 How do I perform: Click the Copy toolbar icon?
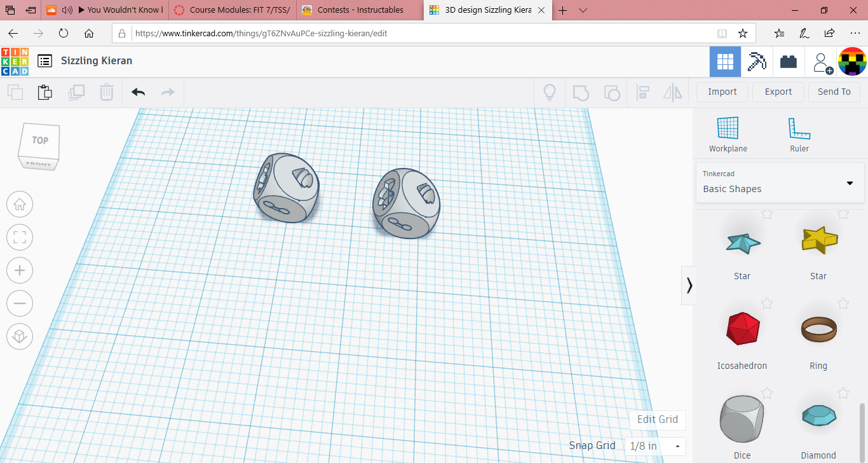15,92
